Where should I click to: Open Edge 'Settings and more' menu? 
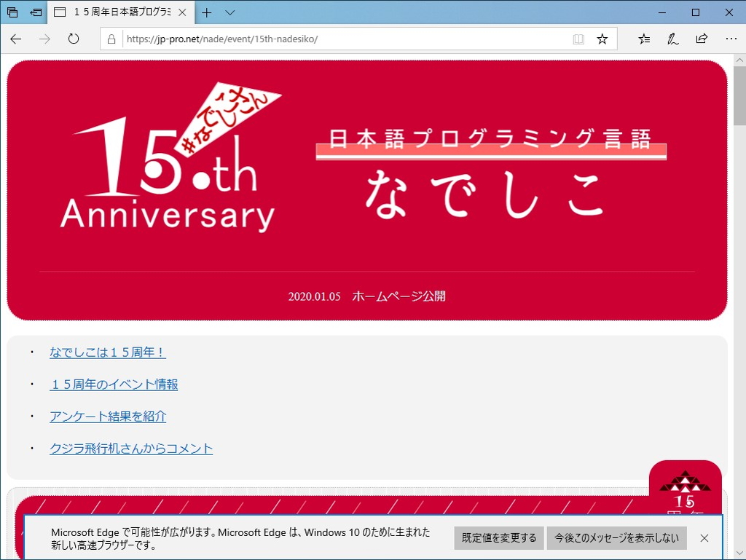tap(731, 39)
